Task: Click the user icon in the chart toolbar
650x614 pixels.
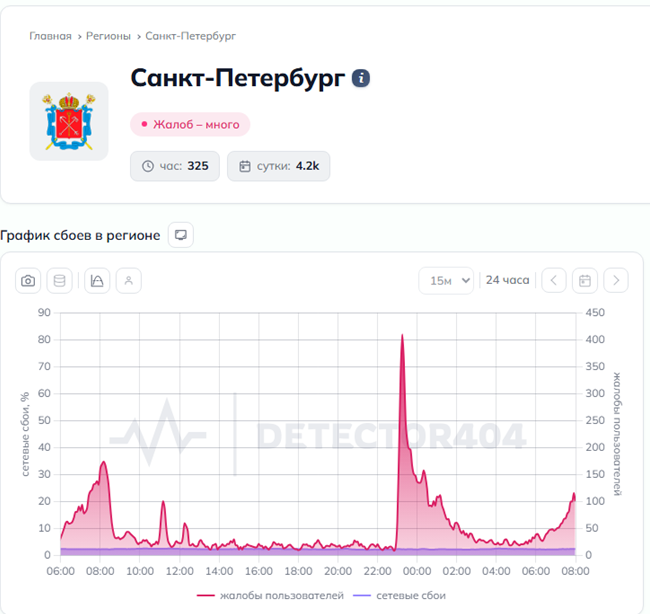Action: click(128, 281)
